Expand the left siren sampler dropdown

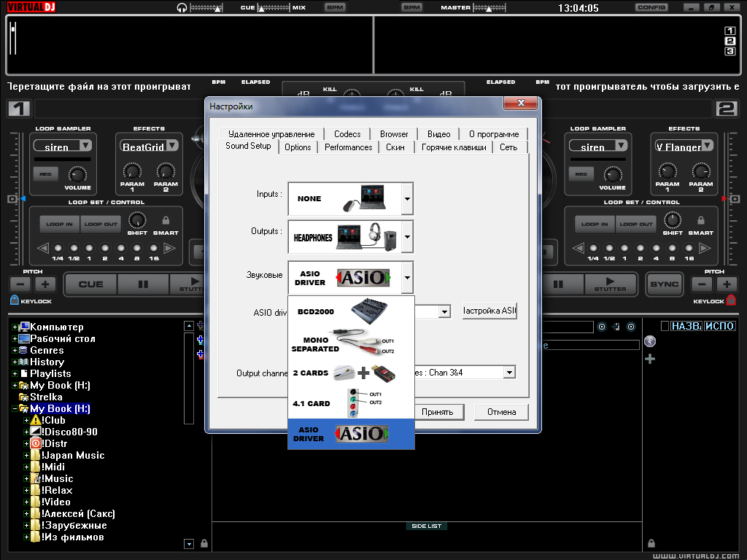coord(85,146)
